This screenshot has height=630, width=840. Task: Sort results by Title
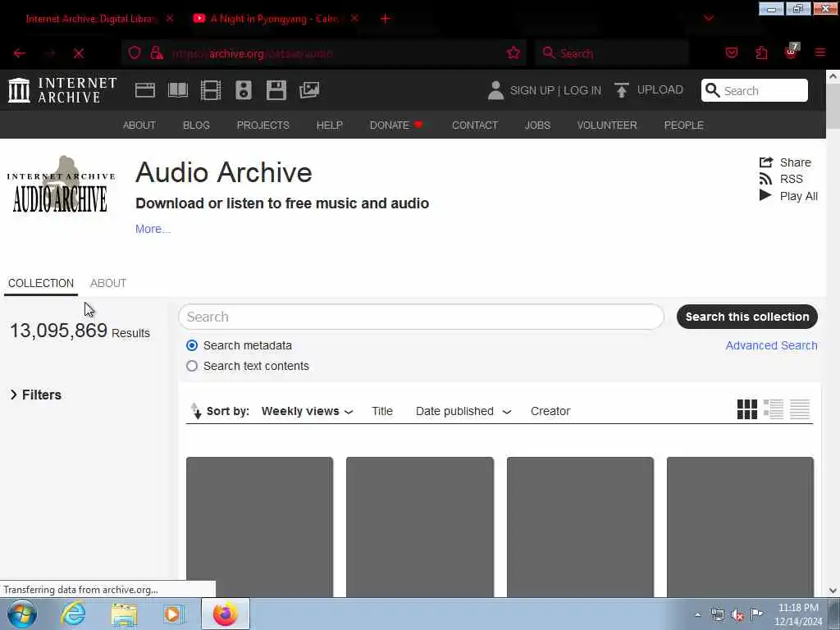(382, 411)
